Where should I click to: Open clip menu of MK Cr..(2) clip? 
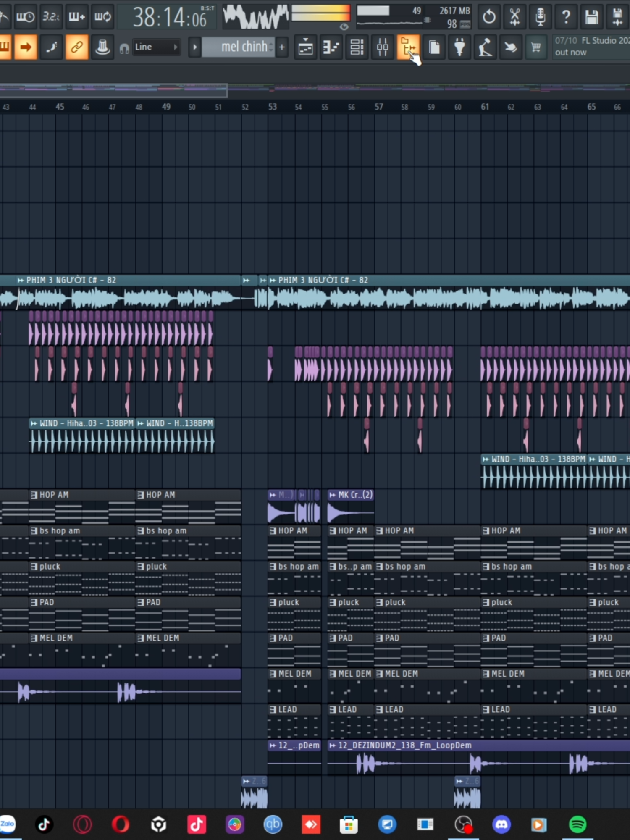[x=332, y=495]
